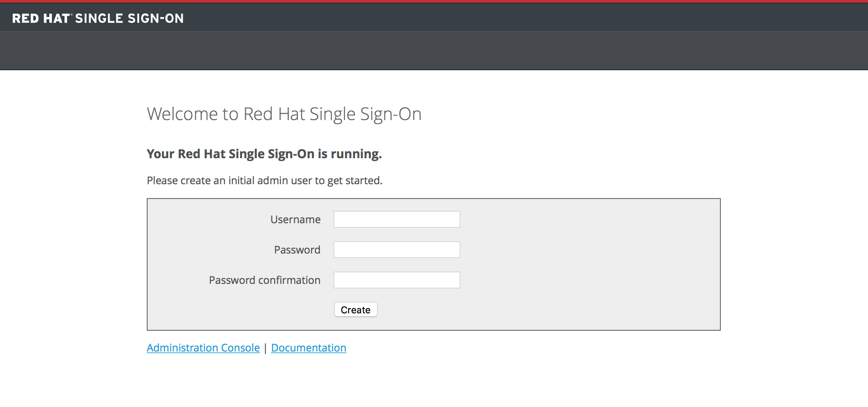Click the 'Please create an initial admin user' text
The image size is (868, 407).
pos(265,180)
